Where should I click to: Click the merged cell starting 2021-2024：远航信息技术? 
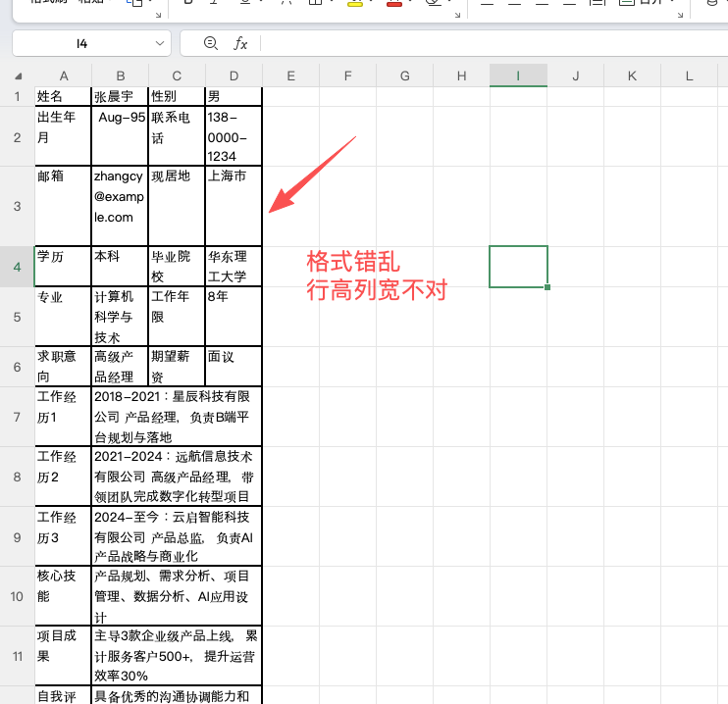pyautogui.click(x=177, y=477)
